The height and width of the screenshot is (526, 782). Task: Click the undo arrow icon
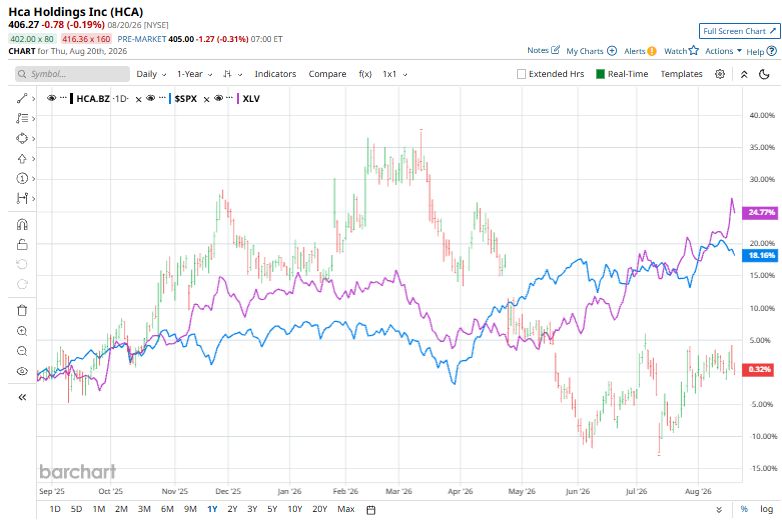[22, 264]
